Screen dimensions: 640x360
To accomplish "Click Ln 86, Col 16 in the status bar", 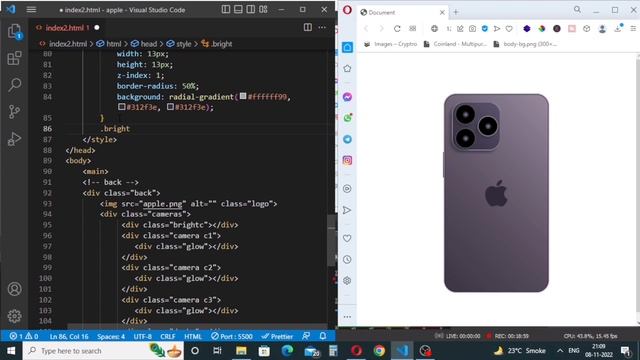I will tap(69, 337).
